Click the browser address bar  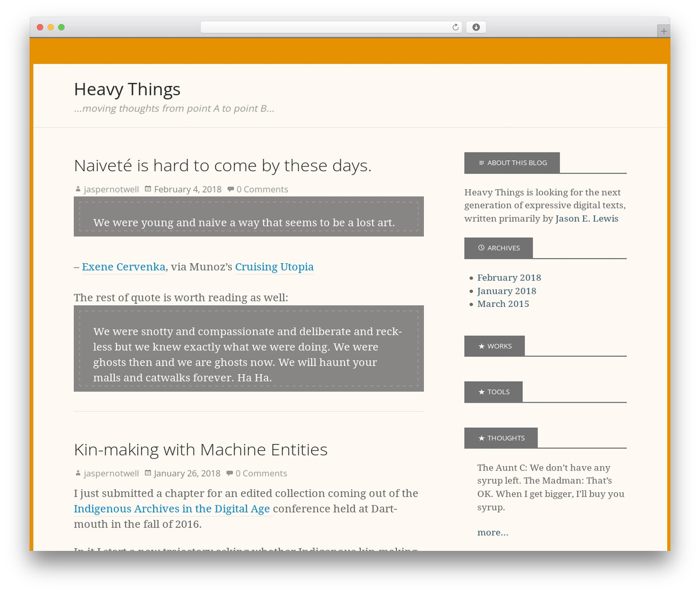click(331, 27)
